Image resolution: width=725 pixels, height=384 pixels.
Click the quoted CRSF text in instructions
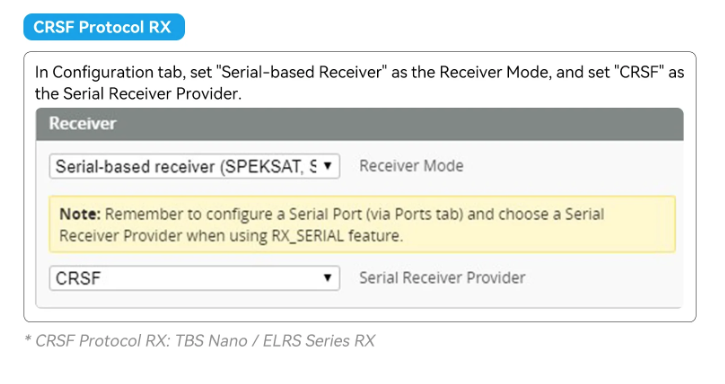click(639, 73)
